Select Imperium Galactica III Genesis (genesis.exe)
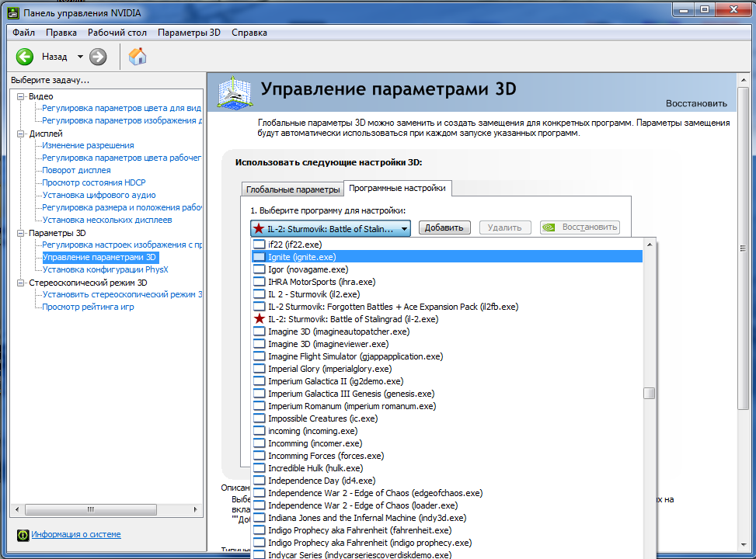Viewport: 756px width, 559px height. (447, 394)
